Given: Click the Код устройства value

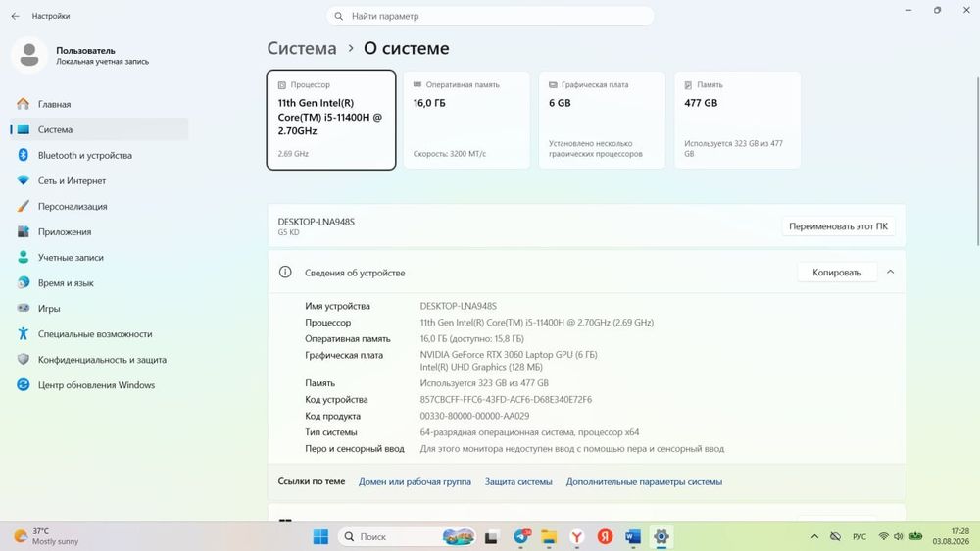Looking at the screenshot, I should click(506, 400).
